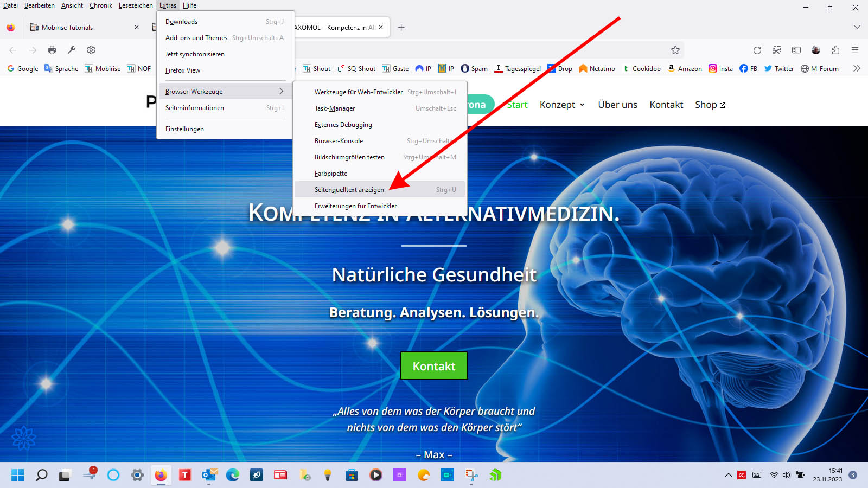Expand the Konzept navigation dropdown
The image size is (868, 488).
(562, 105)
